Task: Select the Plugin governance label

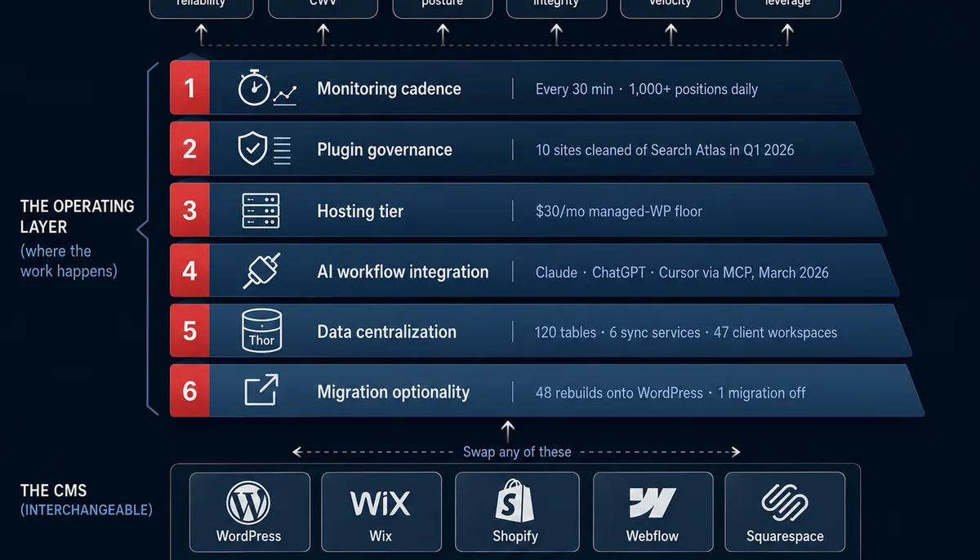Action: point(385,150)
